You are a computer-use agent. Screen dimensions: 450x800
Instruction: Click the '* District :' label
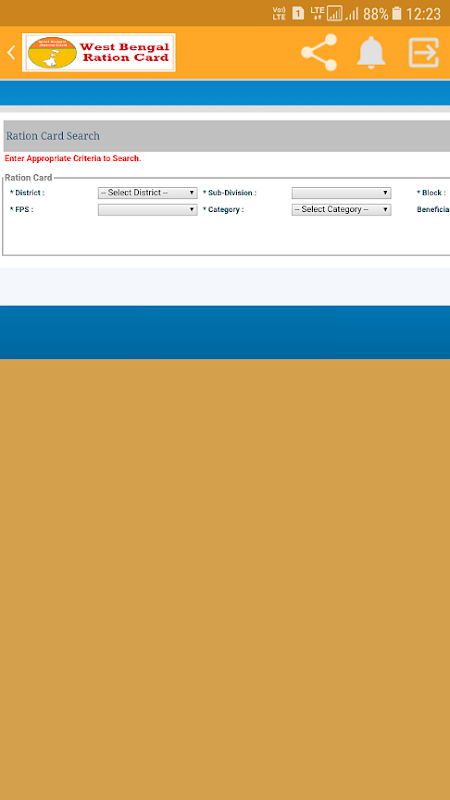(x=27, y=193)
